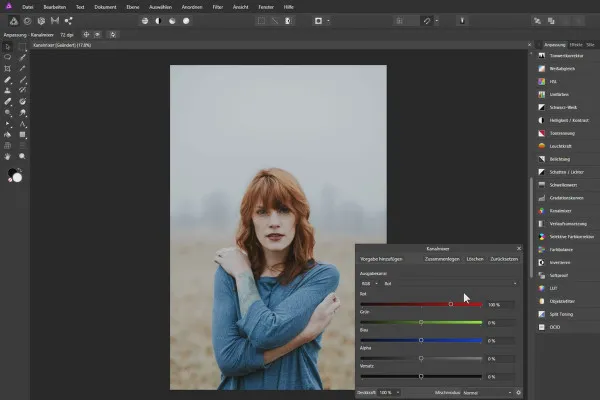Click the Versatz slider handle
This screenshot has width=600, height=400.
coord(421,377)
